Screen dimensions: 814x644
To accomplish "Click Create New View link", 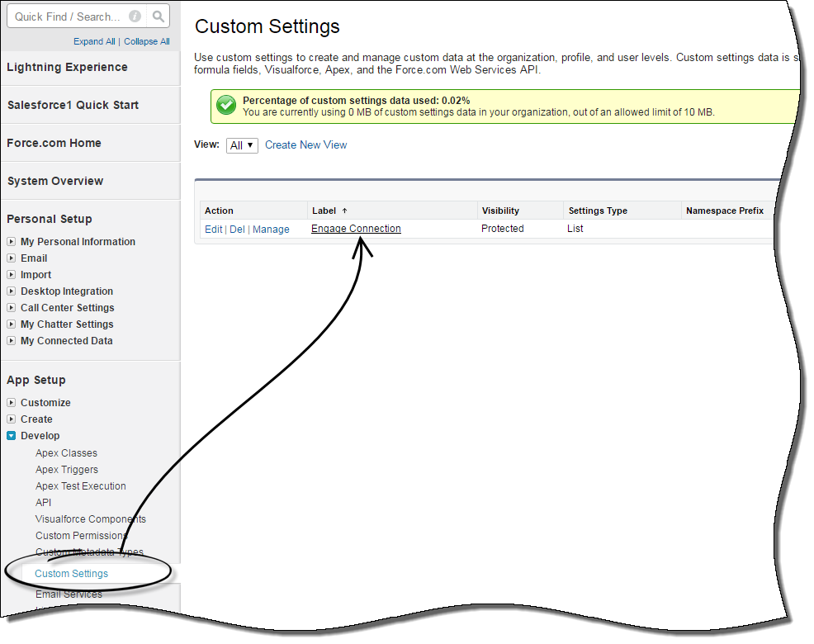I will [x=305, y=145].
